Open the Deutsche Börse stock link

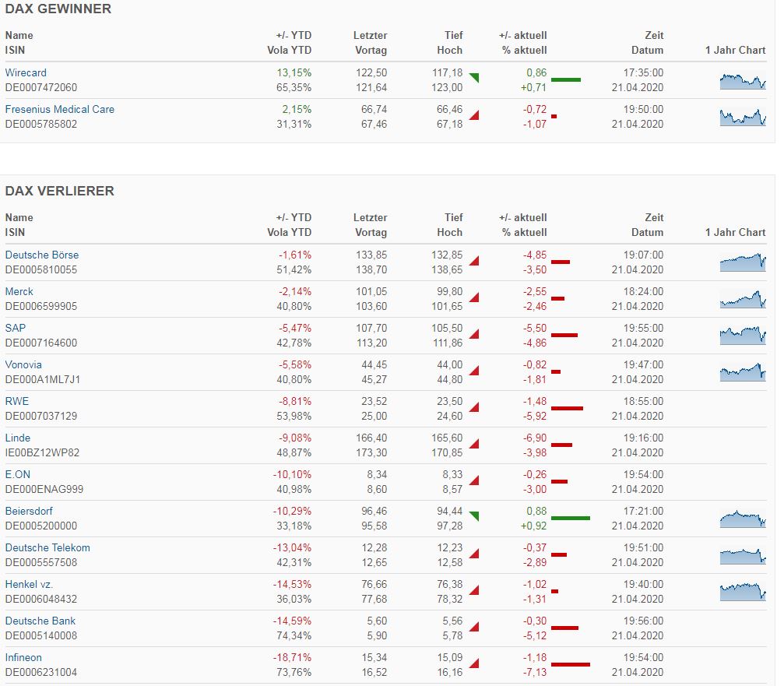click(42, 255)
